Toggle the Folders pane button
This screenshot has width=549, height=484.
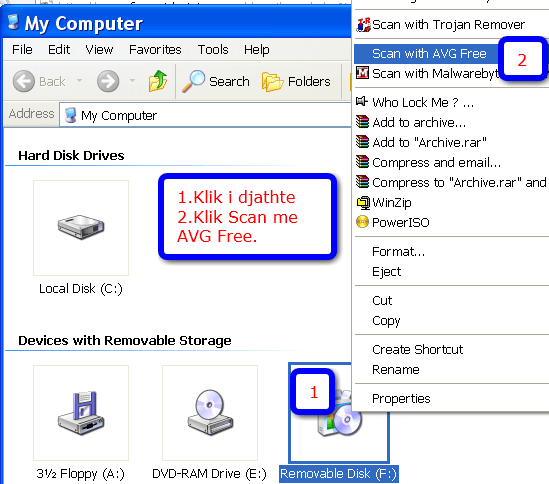(x=296, y=81)
